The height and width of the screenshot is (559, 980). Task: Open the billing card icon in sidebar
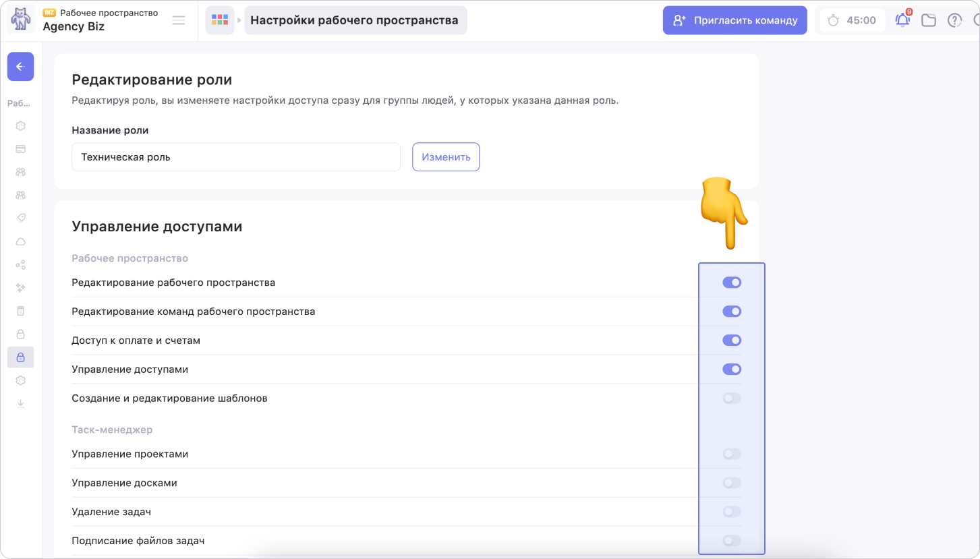[20, 149]
